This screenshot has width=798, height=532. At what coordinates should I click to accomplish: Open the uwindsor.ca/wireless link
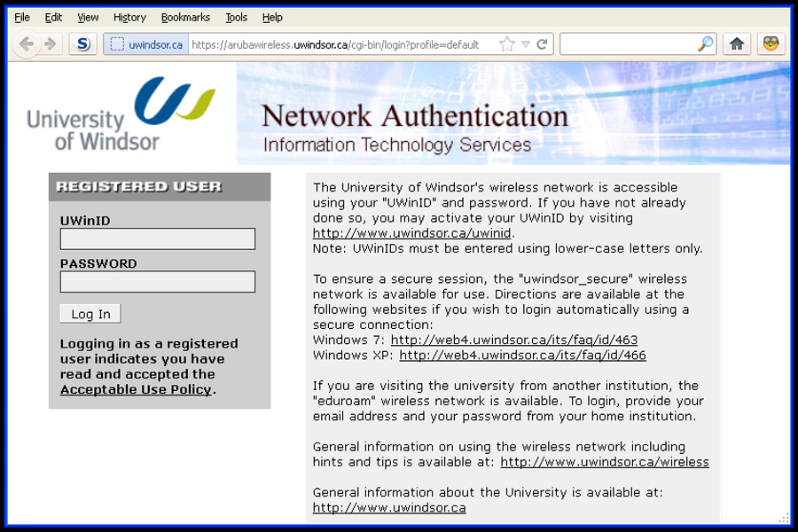604,463
